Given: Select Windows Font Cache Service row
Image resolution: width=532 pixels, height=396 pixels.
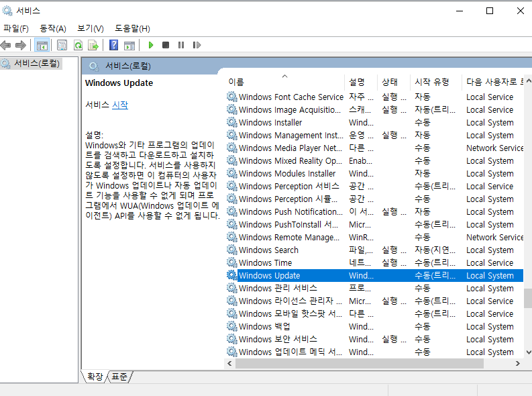Looking at the screenshot, I should 374,97.
